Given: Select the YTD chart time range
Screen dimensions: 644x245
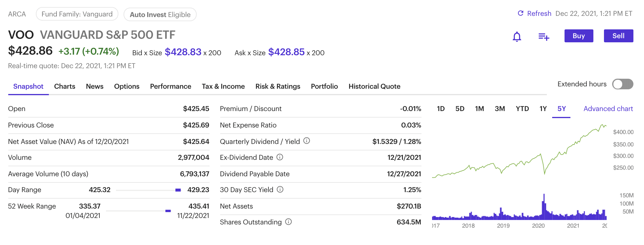Looking at the screenshot, I should [x=522, y=109].
